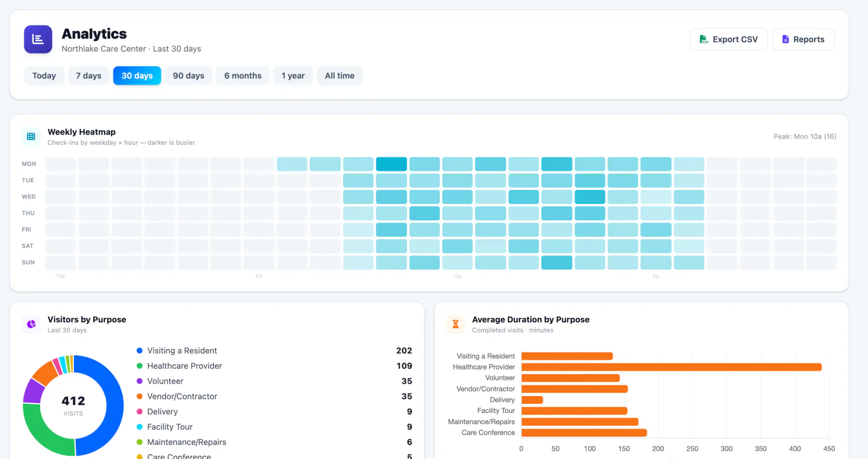This screenshot has height=459, width=868.
Task: Click the Maintenance/Repairs legend label
Action: point(187,442)
